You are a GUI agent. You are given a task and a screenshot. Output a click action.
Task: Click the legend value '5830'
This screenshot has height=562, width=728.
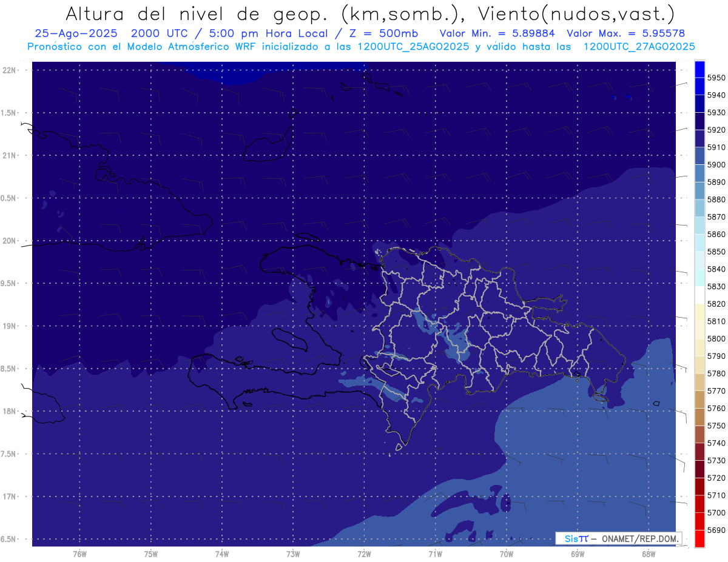pyautogui.click(x=716, y=286)
